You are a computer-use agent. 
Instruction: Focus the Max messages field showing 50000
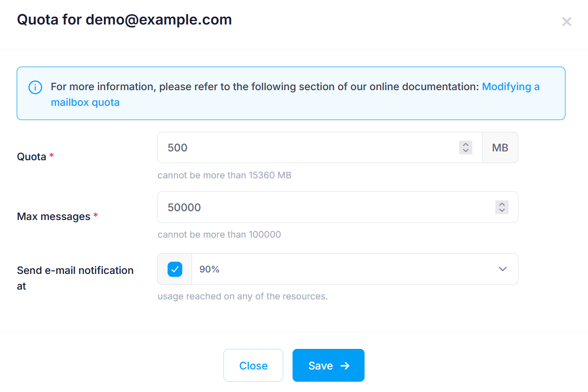(x=323, y=207)
